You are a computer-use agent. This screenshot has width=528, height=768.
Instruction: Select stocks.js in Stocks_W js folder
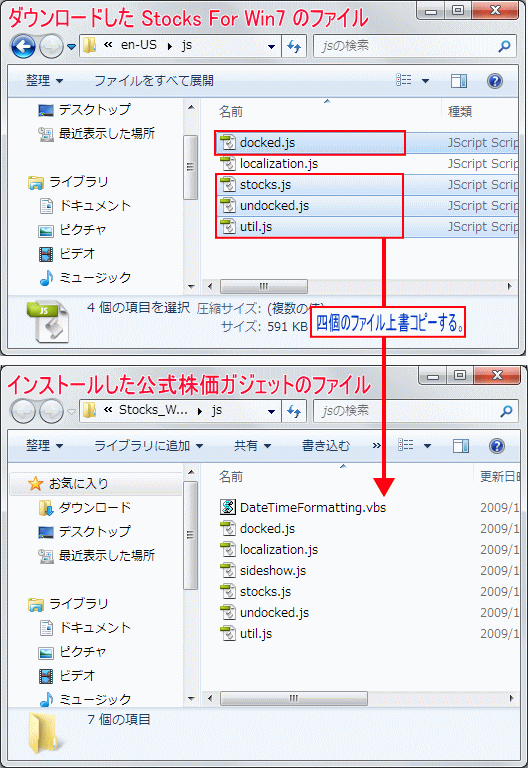click(x=256, y=592)
